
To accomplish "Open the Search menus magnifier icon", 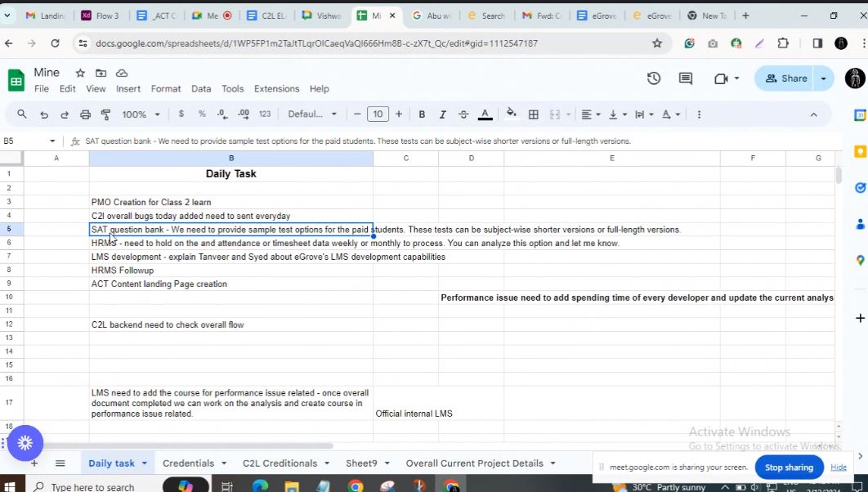I will pos(22,114).
